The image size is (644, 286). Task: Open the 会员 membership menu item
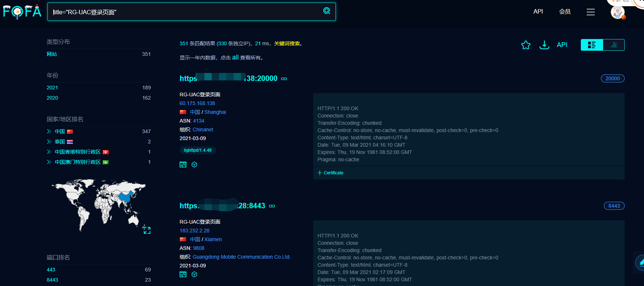tap(565, 12)
